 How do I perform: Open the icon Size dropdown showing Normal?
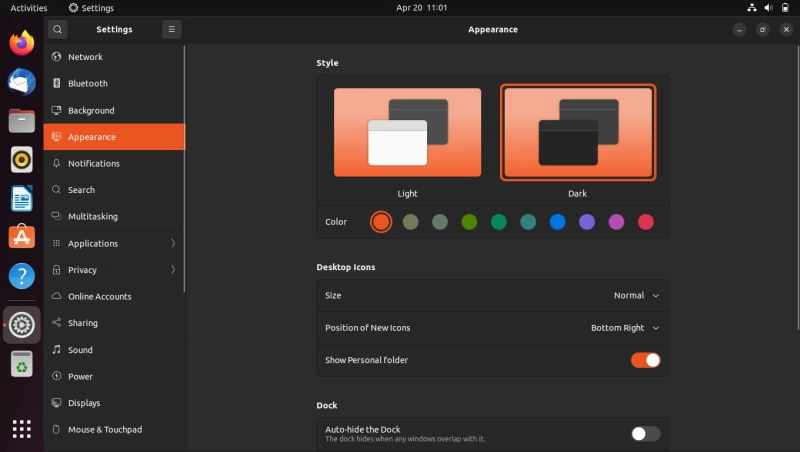pyautogui.click(x=636, y=295)
